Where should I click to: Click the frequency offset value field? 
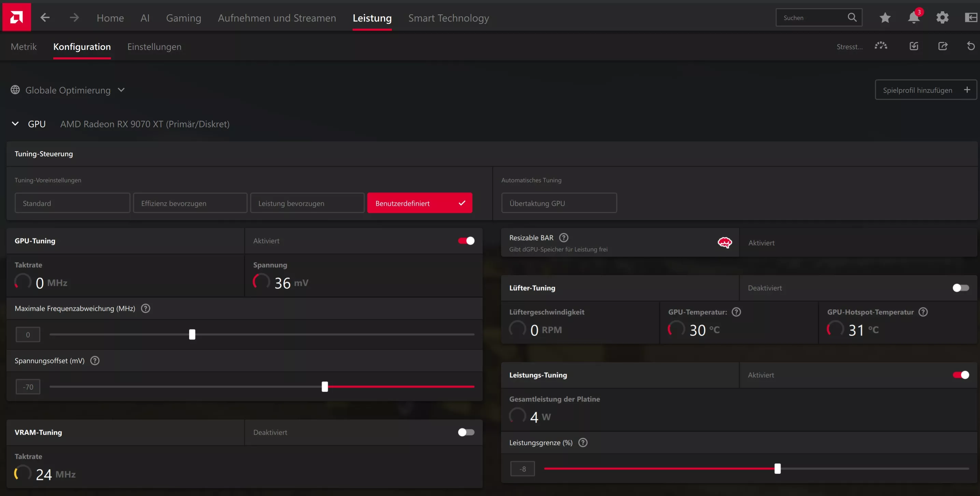click(28, 334)
